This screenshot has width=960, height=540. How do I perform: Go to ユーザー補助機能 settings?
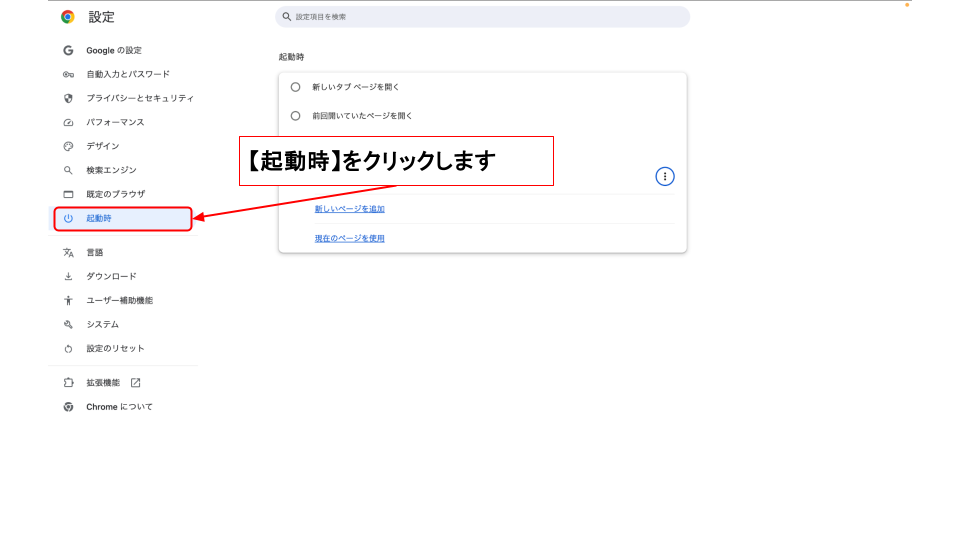[x=119, y=301]
